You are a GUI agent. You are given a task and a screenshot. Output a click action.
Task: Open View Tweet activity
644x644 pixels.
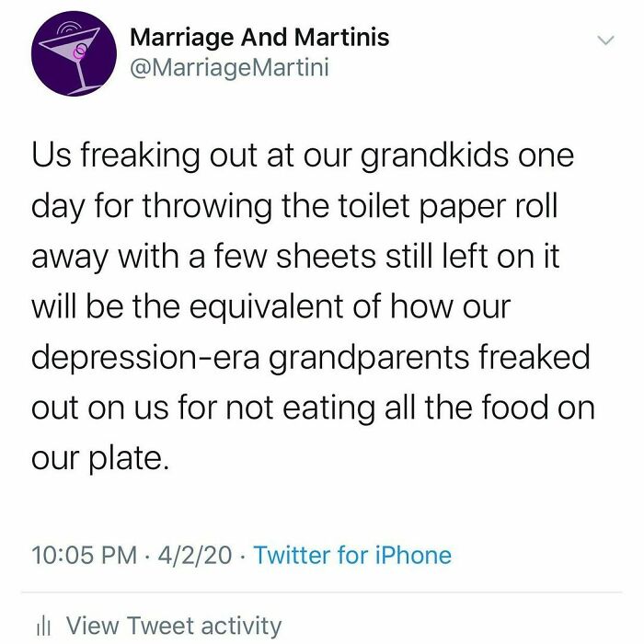173,627
